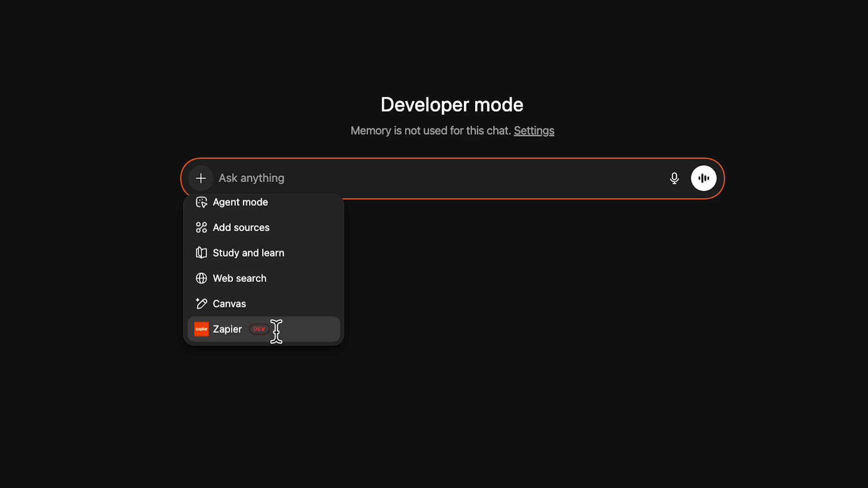Viewport: 868px width, 488px height.
Task: Click the Canvas pencil icon
Action: (x=201, y=304)
